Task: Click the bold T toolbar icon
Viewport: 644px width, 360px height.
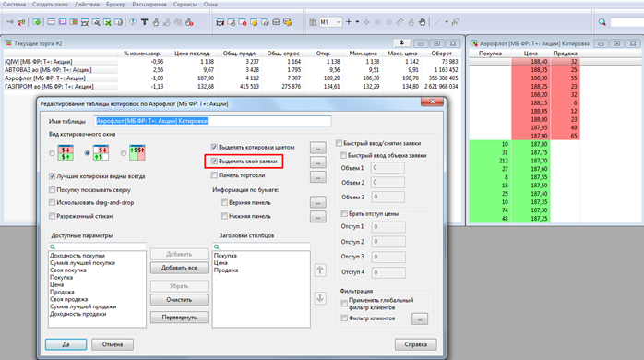Action: (145, 22)
